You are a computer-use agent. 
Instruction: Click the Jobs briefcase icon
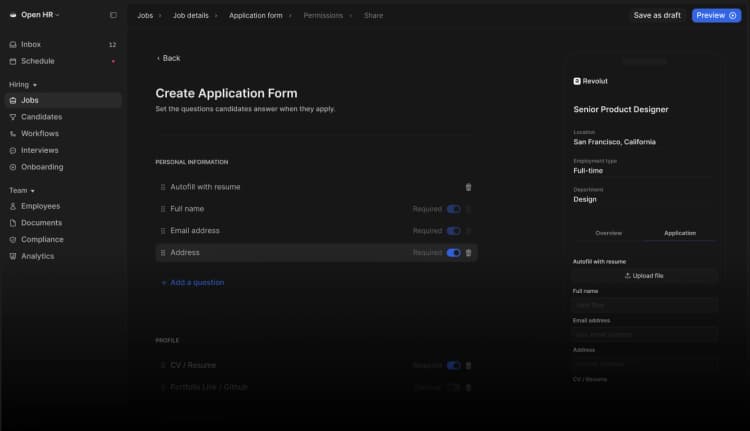13,100
